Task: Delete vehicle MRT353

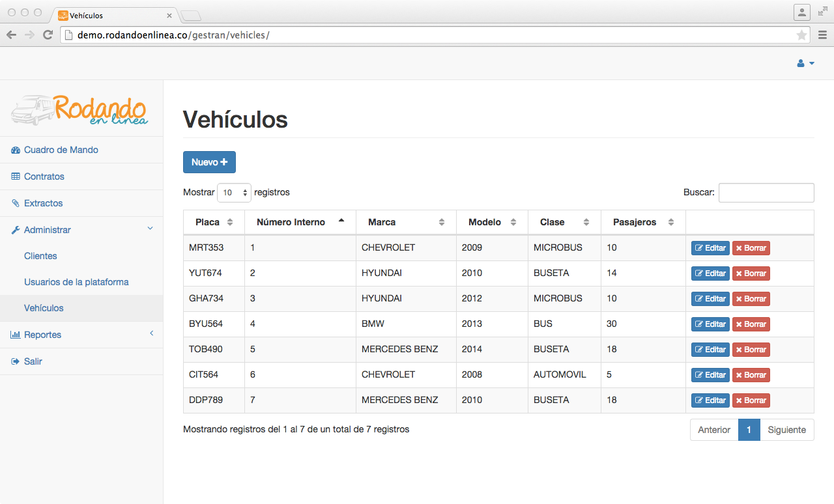Action: [x=751, y=248]
